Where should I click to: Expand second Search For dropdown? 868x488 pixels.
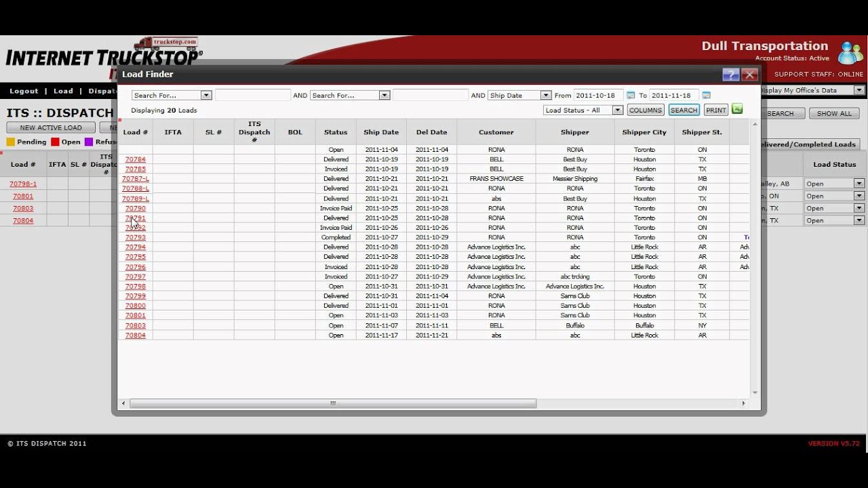pos(384,96)
